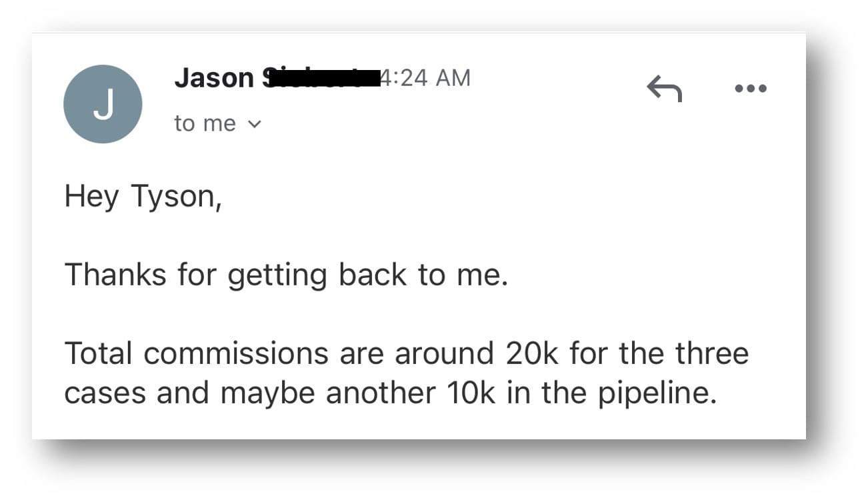868x502 pixels.
Task: Reply to Jason's email with the arrow icon
Action: coord(665,88)
